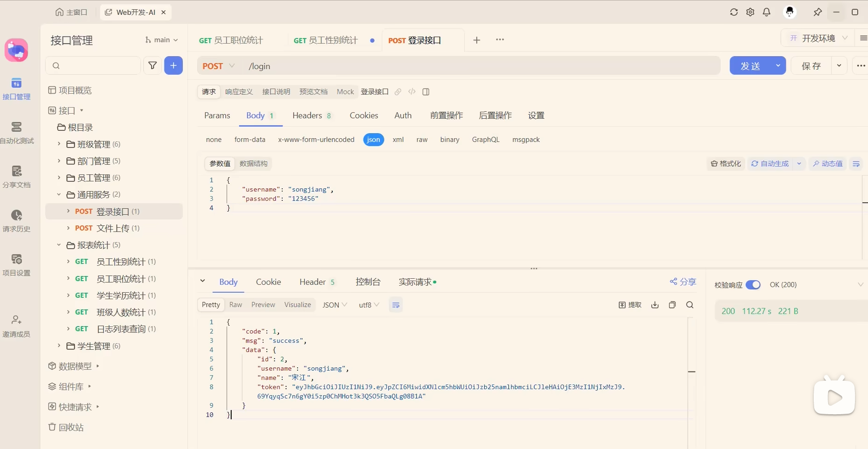Click the /login URL input field
Image resolution: width=868 pixels, height=449 pixels.
click(x=482, y=66)
